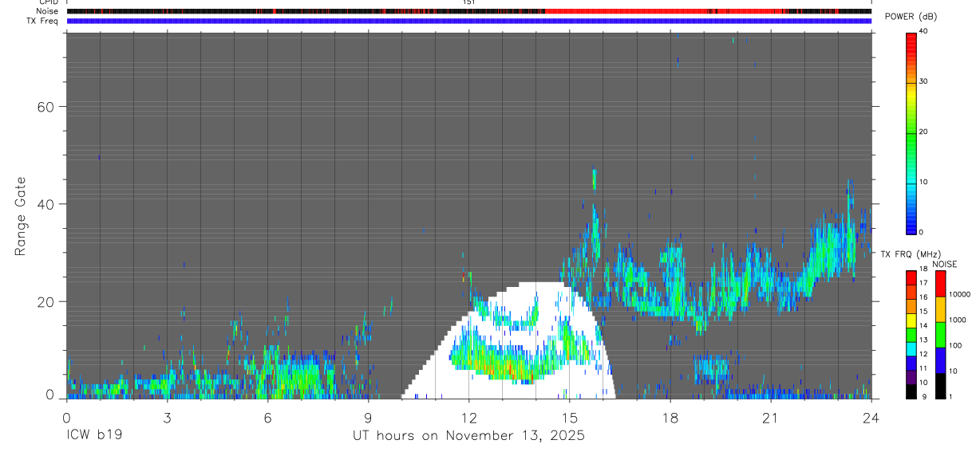Click the 'Range Gate' y-axis label
Image resolution: width=980 pixels, height=452 pixels.
(20, 216)
